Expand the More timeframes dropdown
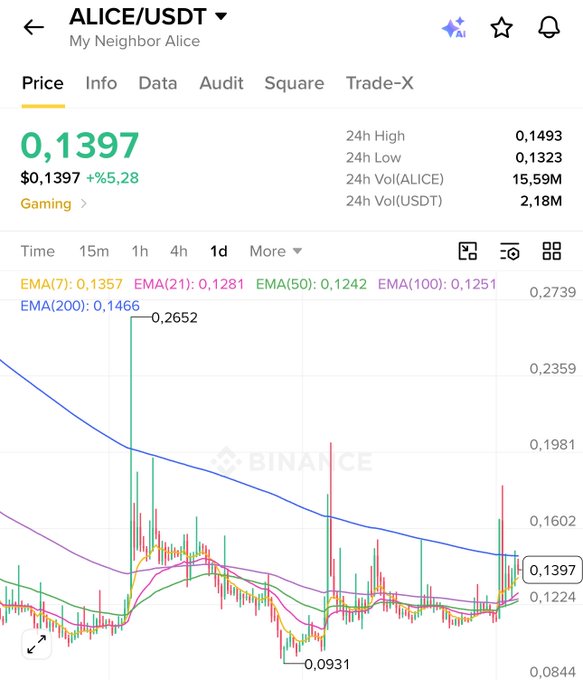The width and height of the screenshot is (583, 680). [276, 251]
